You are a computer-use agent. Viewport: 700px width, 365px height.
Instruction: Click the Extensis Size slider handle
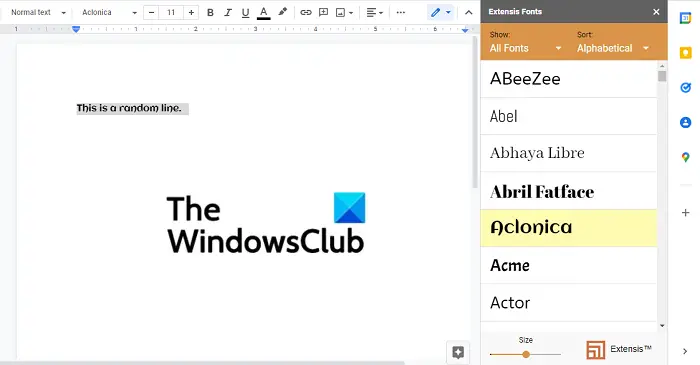[x=526, y=354]
